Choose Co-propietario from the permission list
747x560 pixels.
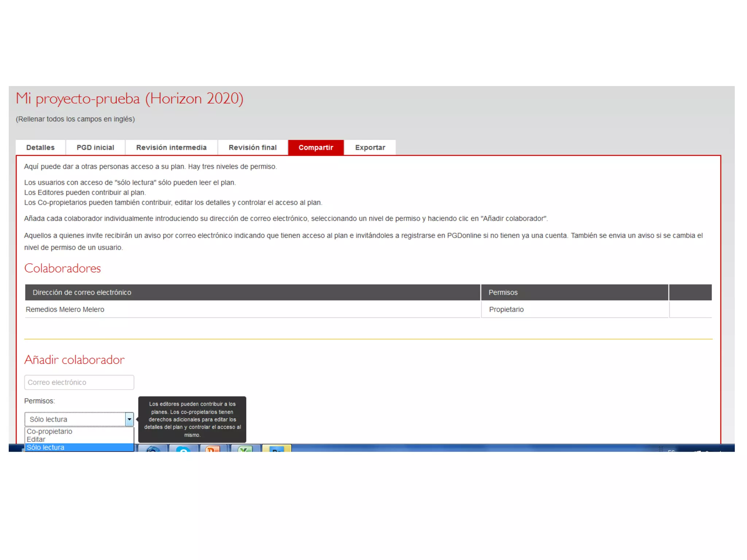coord(50,431)
